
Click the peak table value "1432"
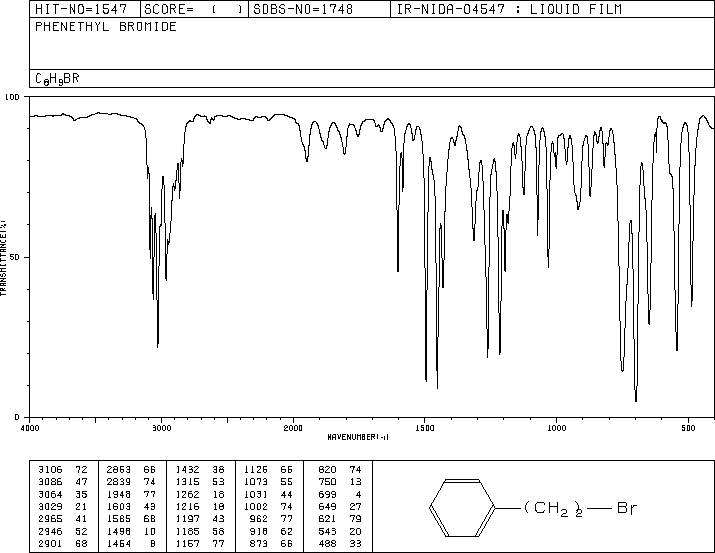tap(187, 470)
